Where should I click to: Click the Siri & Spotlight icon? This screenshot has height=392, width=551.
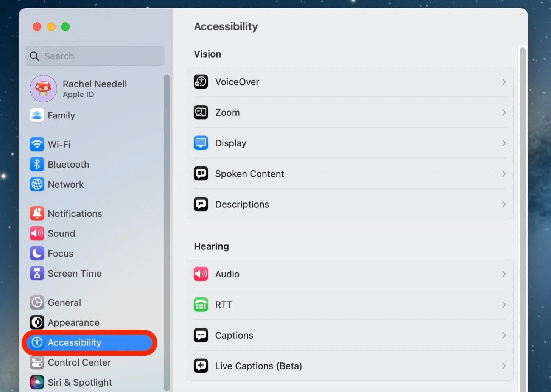[37, 382]
